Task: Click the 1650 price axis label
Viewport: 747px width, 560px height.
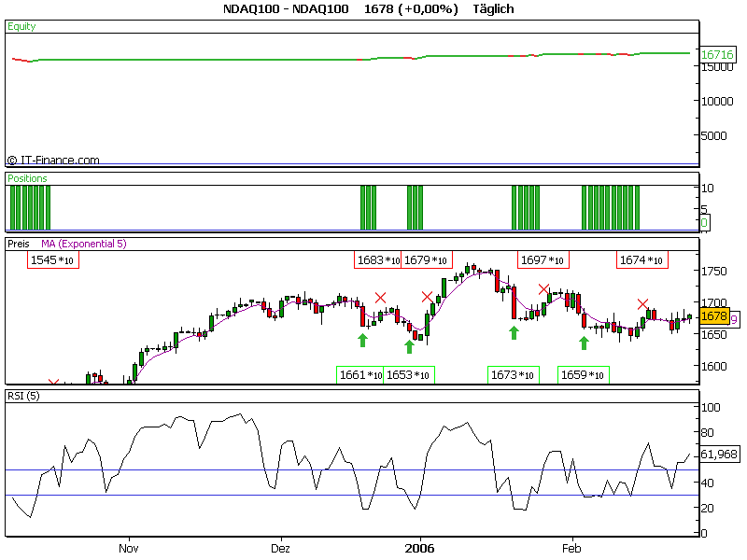Action: pyautogui.click(x=713, y=335)
